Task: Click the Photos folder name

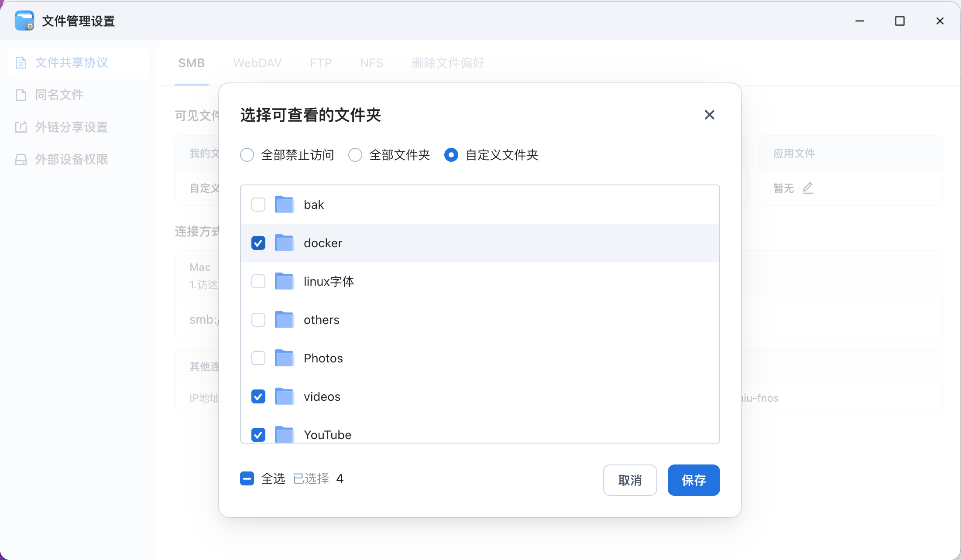Action: pos(323,358)
